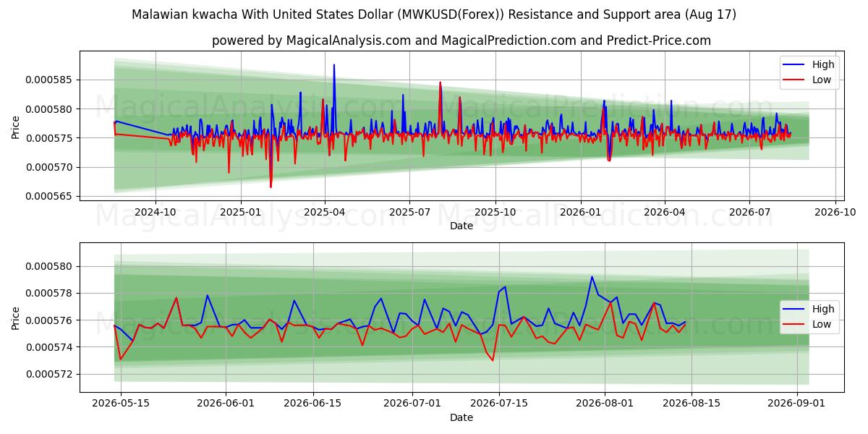Click the 2025-04 x-axis tick label
868x434 pixels.
(325, 212)
